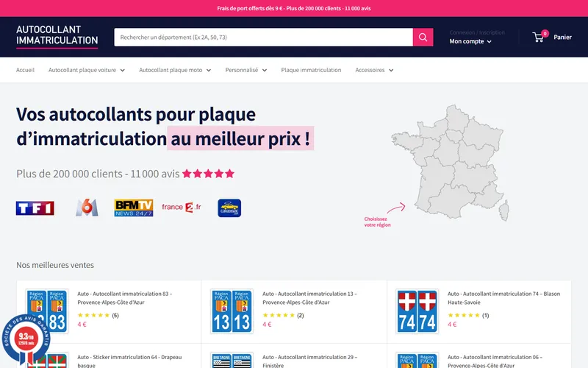Open Autocollant 74 Blason Haute-Savoie title
This screenshot has height=368, width=588.
pos(503,298)
